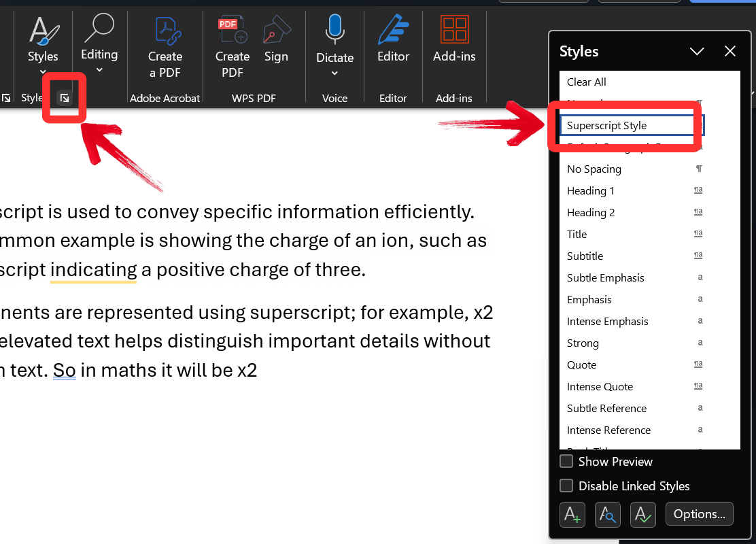Click Clear All in the Styles list

(x=586, y=82)
